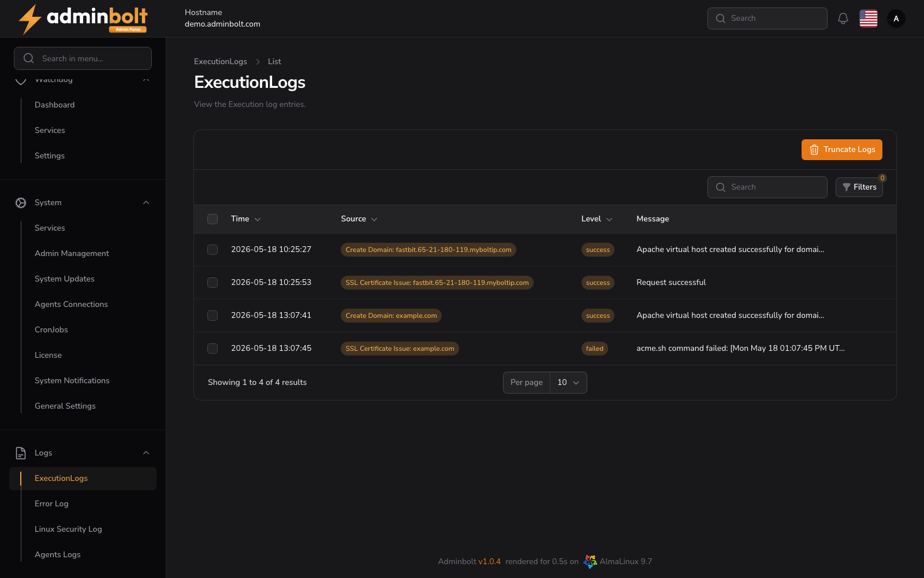The width and height of the screenshot is (924, 578).
Task: Open CronJobs page
Action: pos(51,330)
